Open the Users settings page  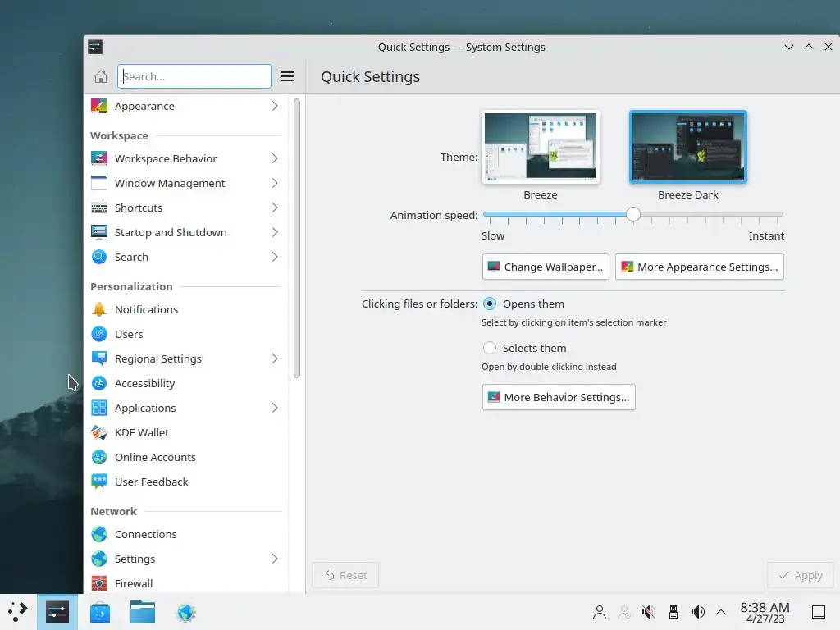click(x=186, y=335)
